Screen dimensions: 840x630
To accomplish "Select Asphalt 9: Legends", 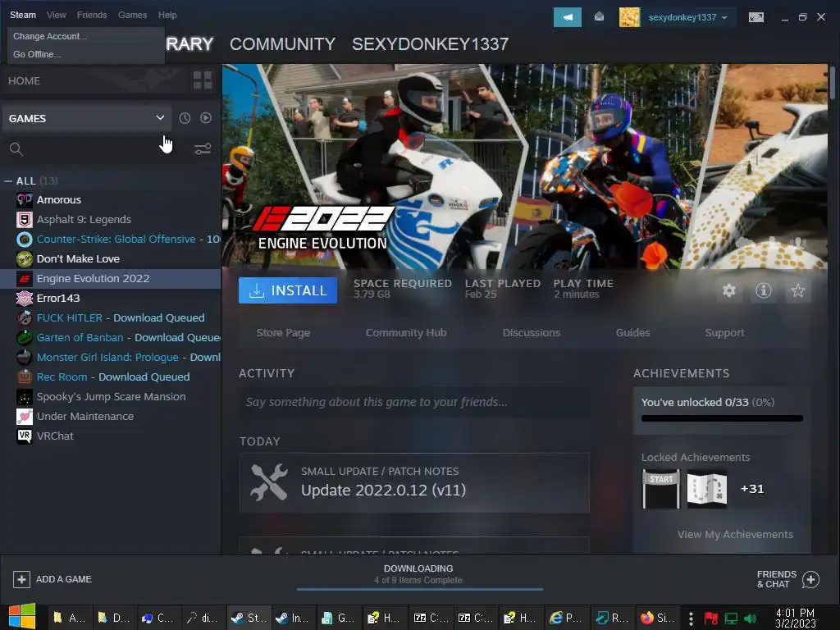I will [x=84, y=220].
